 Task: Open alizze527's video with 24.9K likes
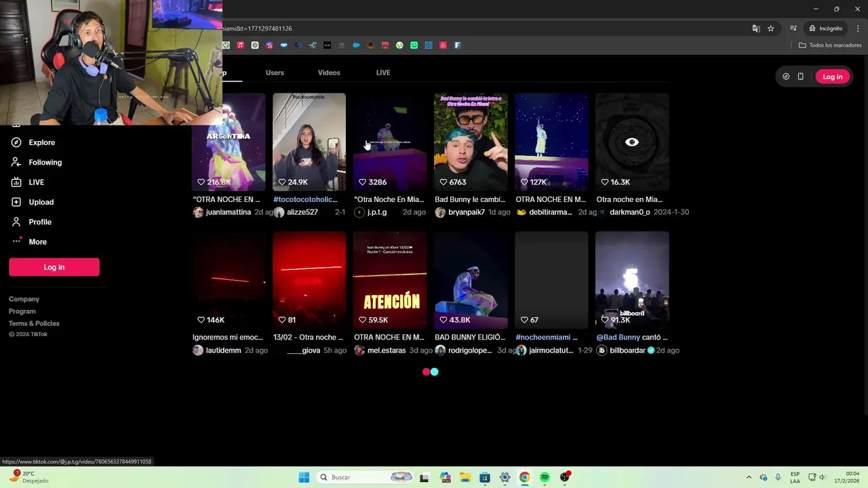pos(309,142)
